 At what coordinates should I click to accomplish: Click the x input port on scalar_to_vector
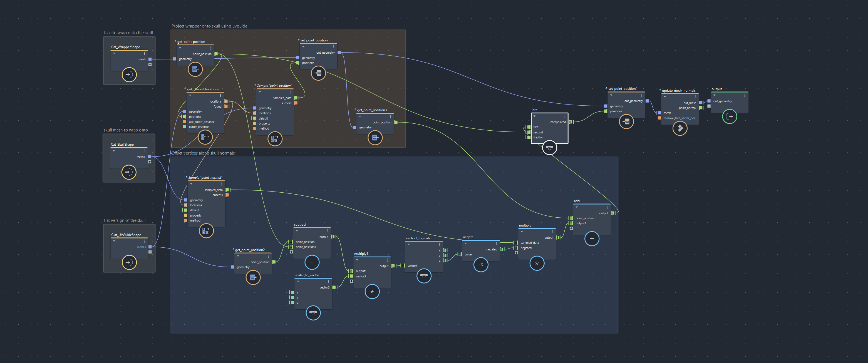[292, 293]
